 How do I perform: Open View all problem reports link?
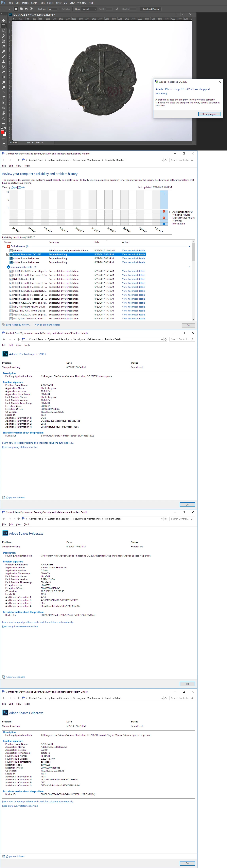click(x=47, y=325)
